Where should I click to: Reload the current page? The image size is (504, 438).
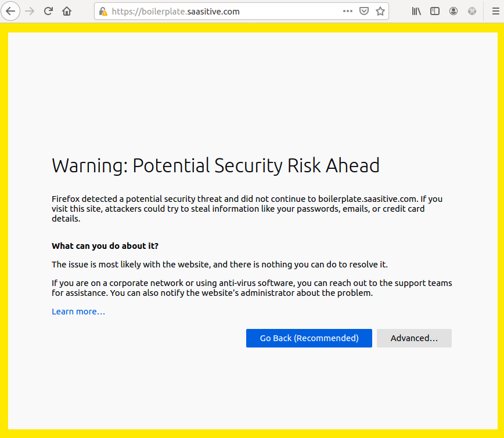(x=48, y=11)
